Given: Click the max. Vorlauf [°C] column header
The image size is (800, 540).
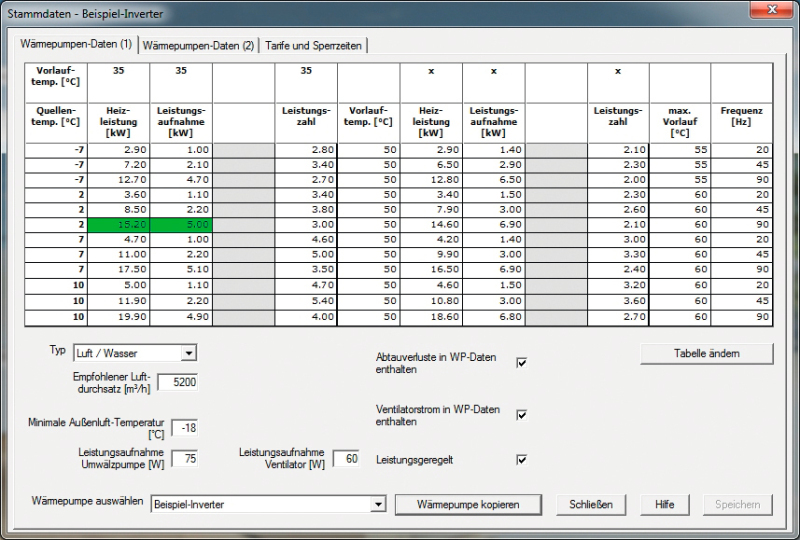Looking at the screenshot, I should [680, 122].
